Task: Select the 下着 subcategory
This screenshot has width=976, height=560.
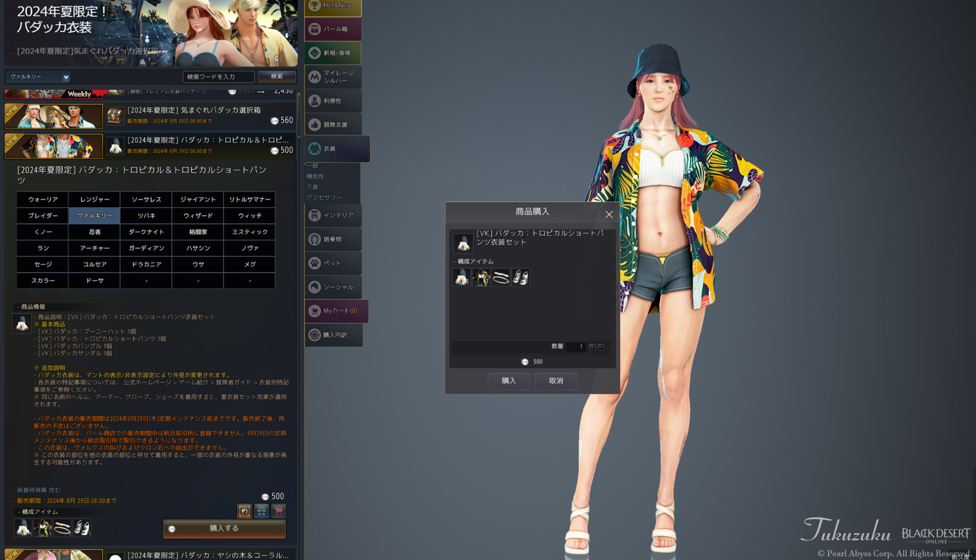Action: 313,187
